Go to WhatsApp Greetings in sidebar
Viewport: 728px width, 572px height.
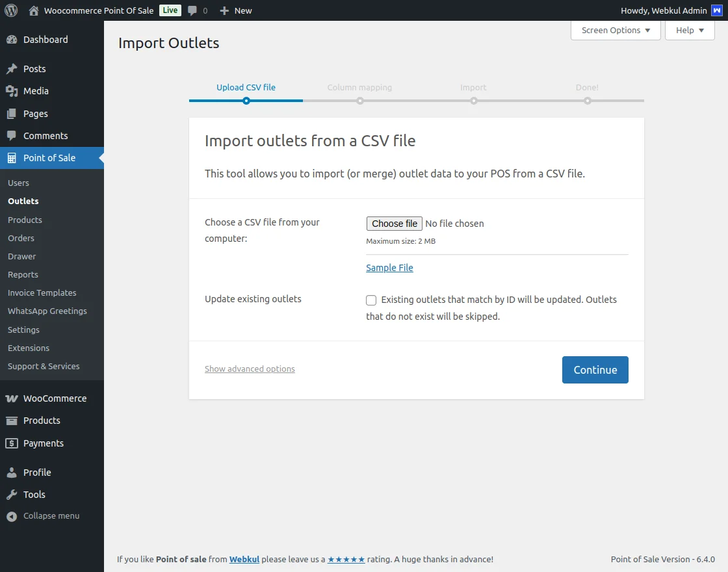47,311
